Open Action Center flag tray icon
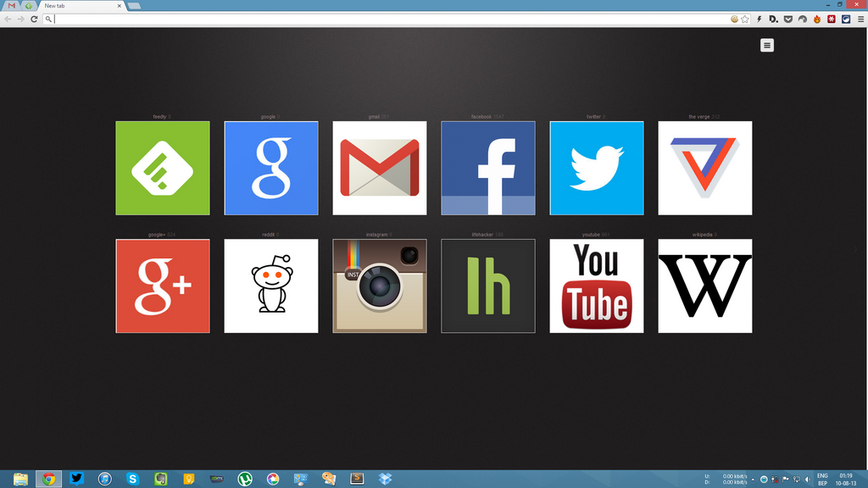 point(786,480)
